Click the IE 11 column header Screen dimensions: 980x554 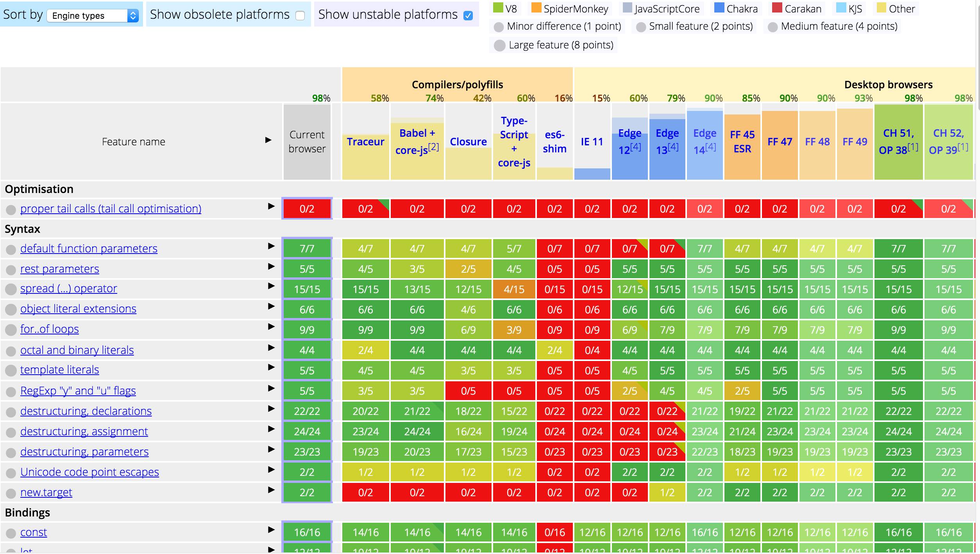(x=592, y=142)
